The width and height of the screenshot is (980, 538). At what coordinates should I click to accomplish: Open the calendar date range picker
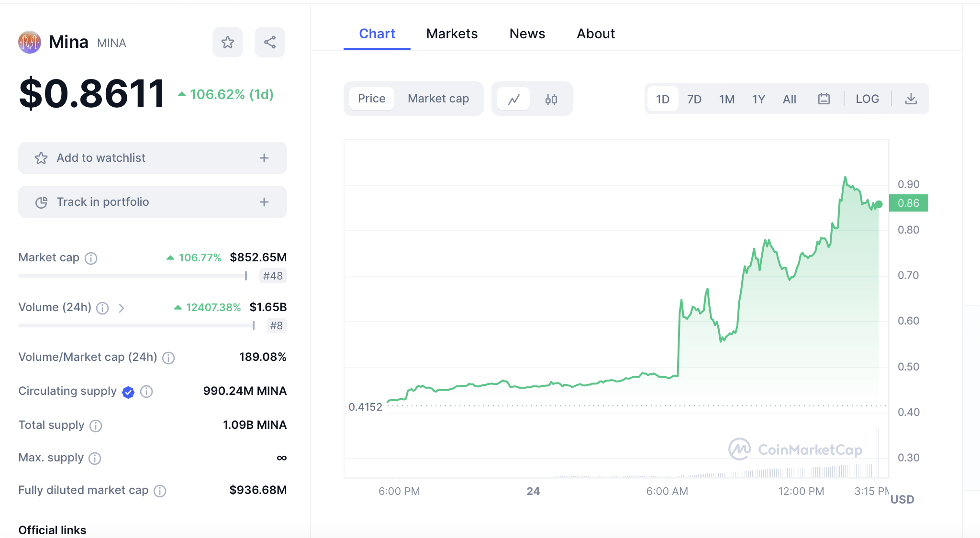pos(824,99)
